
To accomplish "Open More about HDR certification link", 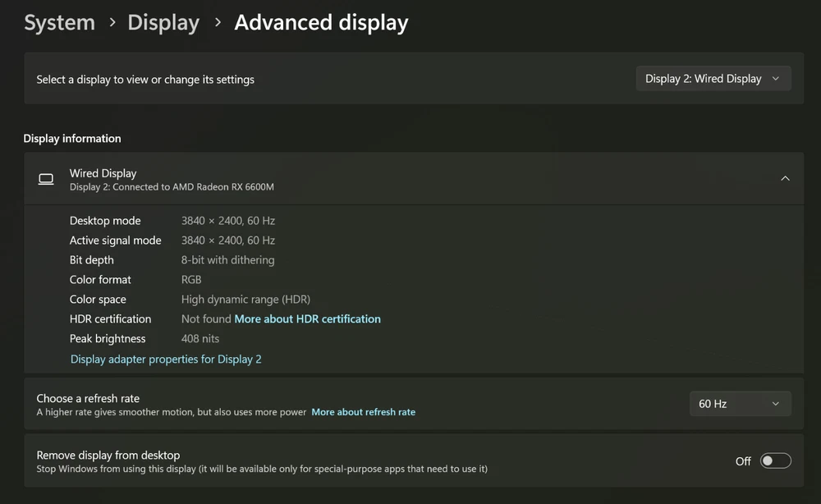I will 308,319.
